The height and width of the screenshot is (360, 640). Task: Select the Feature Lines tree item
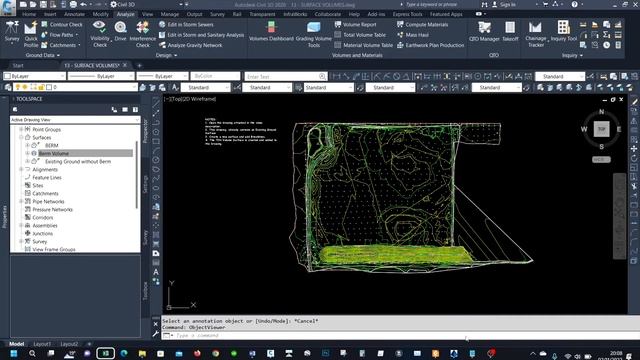point(47,178)
